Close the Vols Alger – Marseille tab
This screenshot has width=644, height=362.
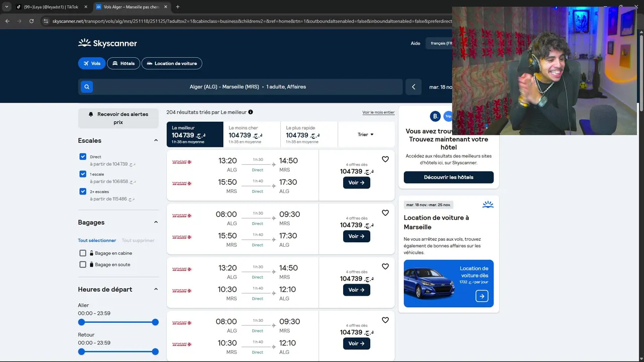point(166,7)
